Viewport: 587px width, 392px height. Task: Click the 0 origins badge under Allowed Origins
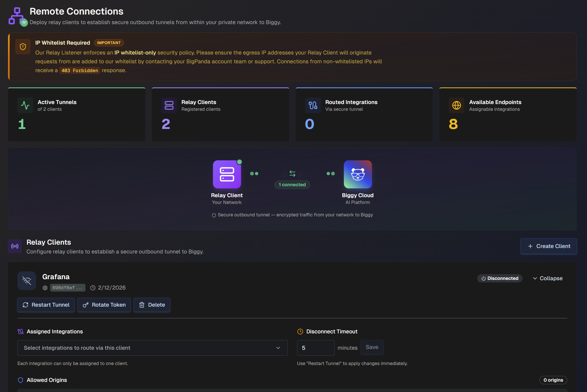[x=553, y=380]
